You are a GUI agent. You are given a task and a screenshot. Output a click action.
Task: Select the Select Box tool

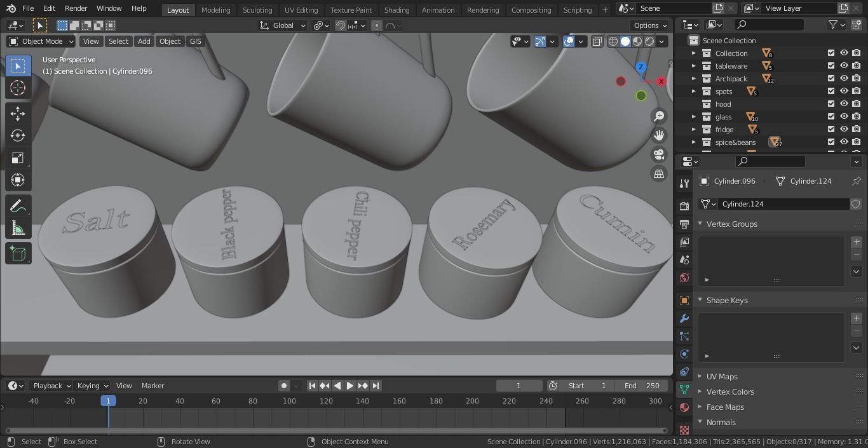(18, 66)
